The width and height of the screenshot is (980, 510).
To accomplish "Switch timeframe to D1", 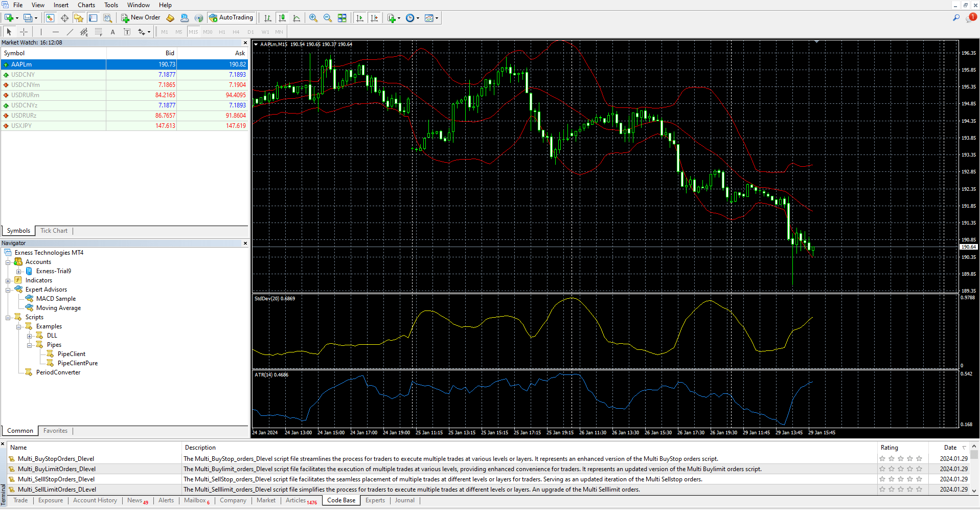I will pos(250,32).
